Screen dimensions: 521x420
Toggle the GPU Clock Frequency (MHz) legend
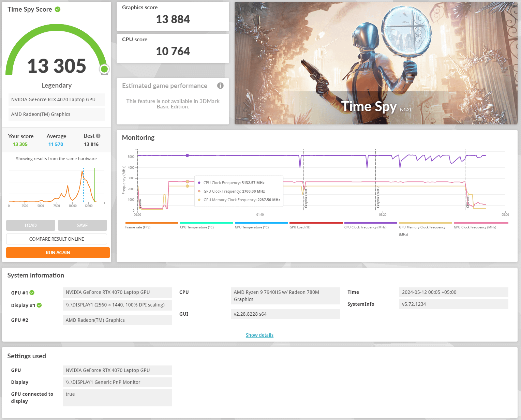click(x=481, y=226)
